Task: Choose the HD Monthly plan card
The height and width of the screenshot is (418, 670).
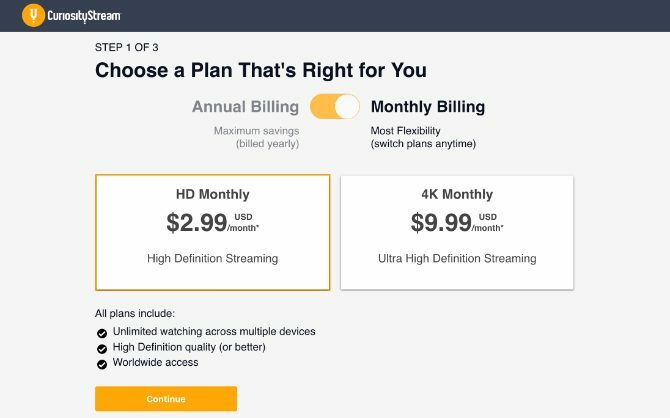Action: coord(213,232)
